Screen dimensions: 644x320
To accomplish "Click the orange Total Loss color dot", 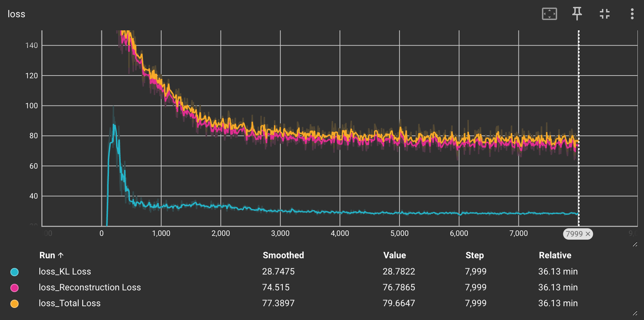I will coord(14,304).
